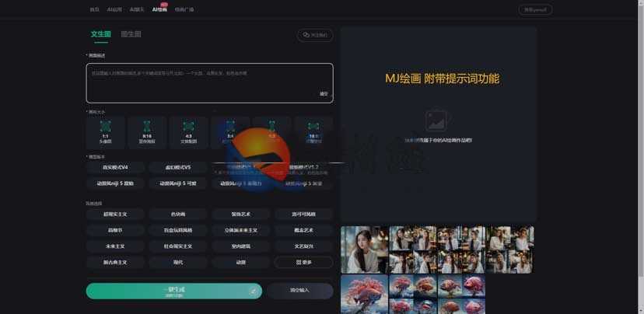The width and height of the screenshot is (644, 314).
Task: Click the brush icon on the generate button
Action: coord(253,291)
